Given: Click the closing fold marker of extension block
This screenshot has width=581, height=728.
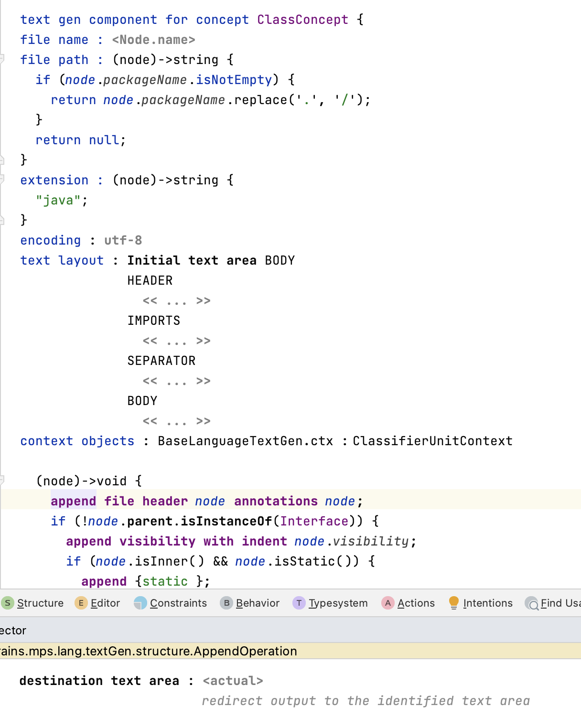Looking at the screenshot, I should [x=2, y=220].
